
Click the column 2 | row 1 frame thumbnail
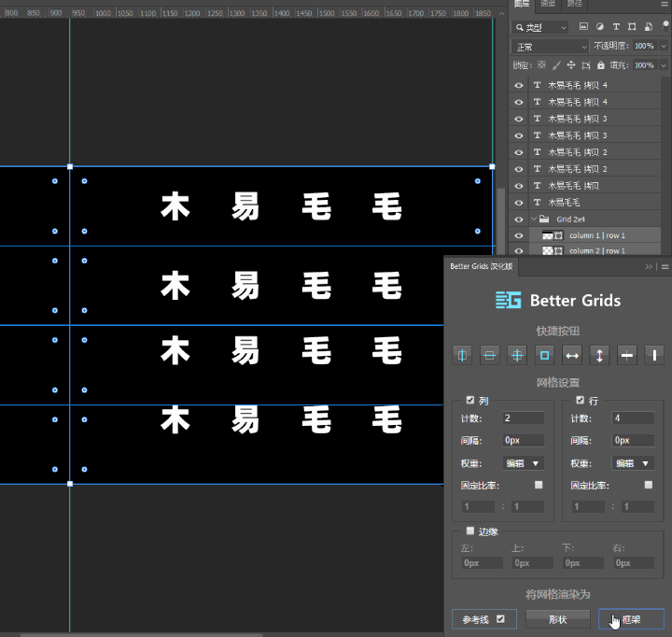point(548,250)
